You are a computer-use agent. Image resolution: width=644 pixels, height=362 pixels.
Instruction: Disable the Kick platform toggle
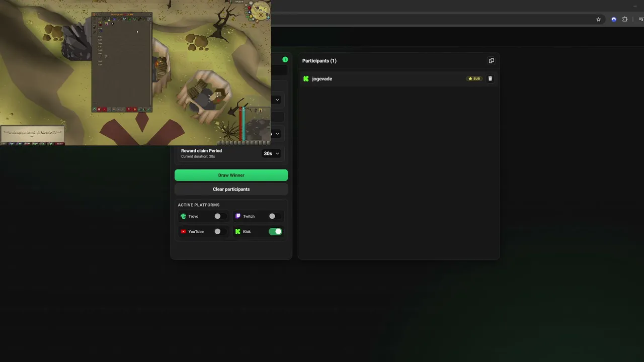(x=275, y=232)
